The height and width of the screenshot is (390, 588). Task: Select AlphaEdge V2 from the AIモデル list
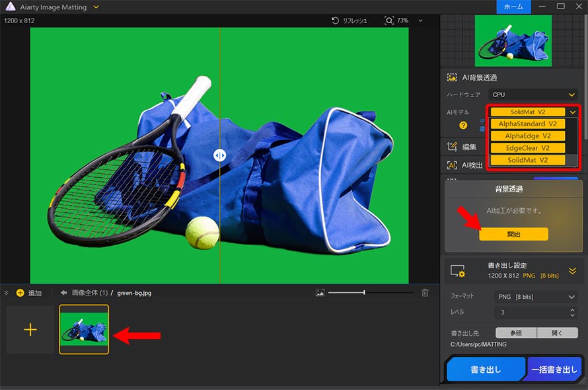point(527,136)
